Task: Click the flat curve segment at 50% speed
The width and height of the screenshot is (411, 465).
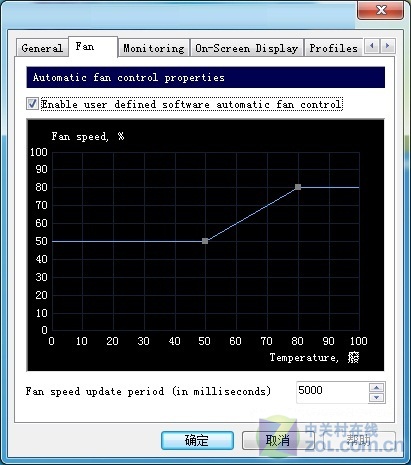Action: click(127, 241)
